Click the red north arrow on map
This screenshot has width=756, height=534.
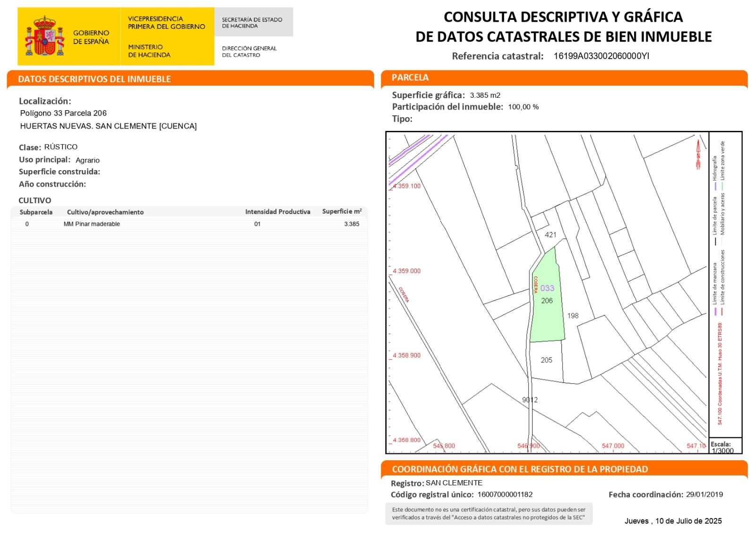698,155
